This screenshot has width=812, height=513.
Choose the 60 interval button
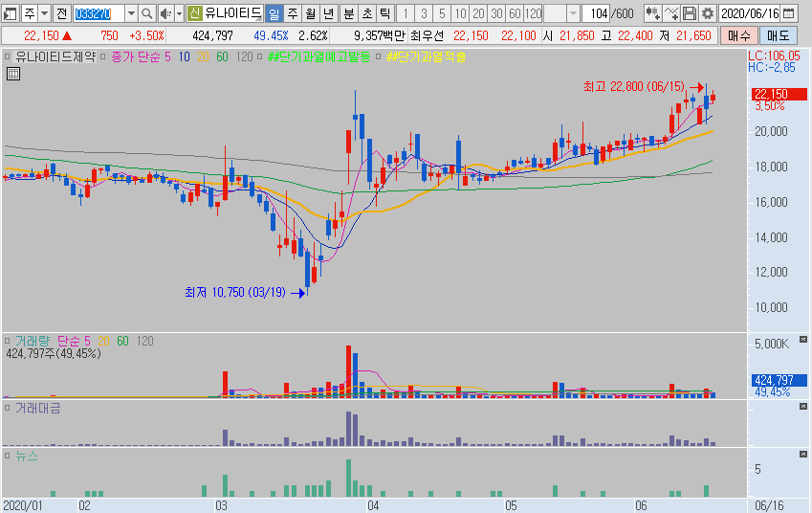(515, 13)
